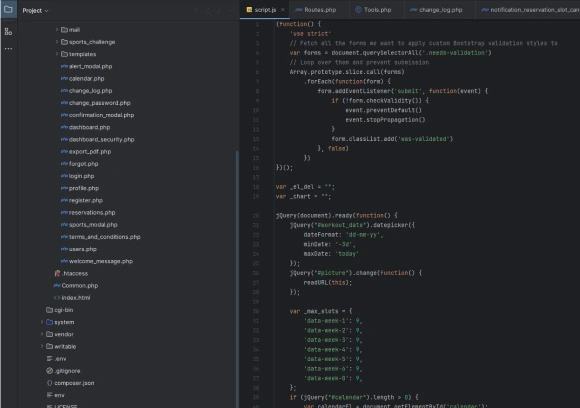The image size is (580, 408).
Task: Click the mail folder icon
Action: click(x=64, y=30)
